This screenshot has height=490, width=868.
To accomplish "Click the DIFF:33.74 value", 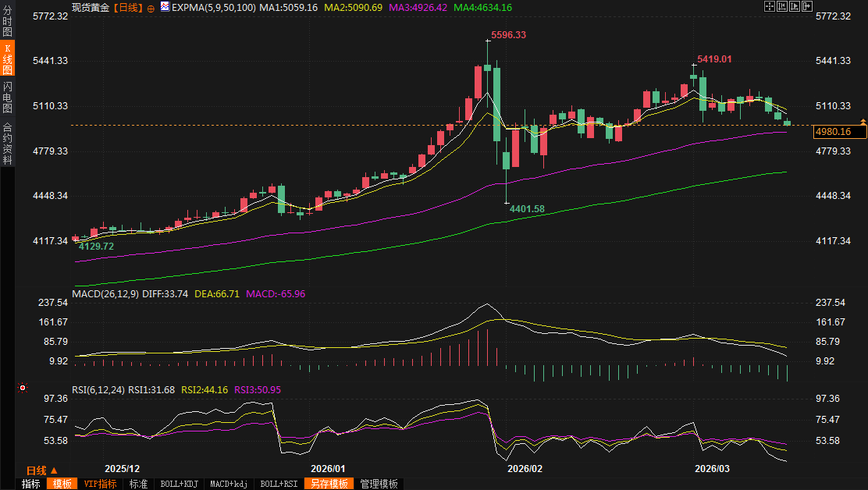I will [165, 293].
